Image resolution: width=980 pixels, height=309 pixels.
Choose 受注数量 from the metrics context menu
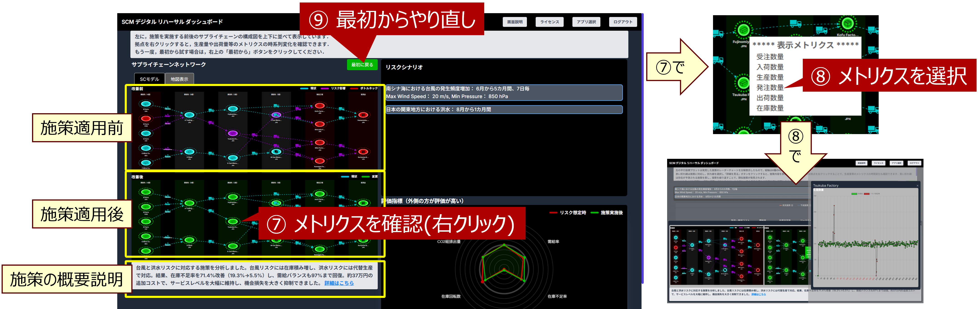[770, 57]
